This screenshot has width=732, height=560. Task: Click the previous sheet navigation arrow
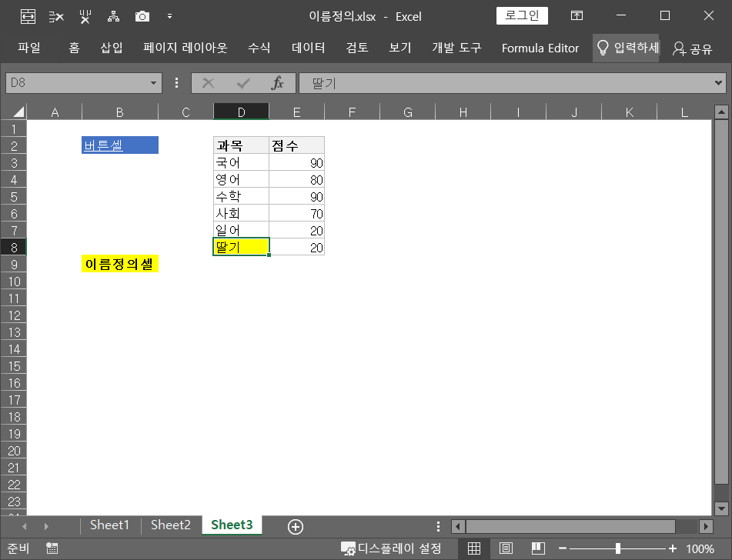25,526
